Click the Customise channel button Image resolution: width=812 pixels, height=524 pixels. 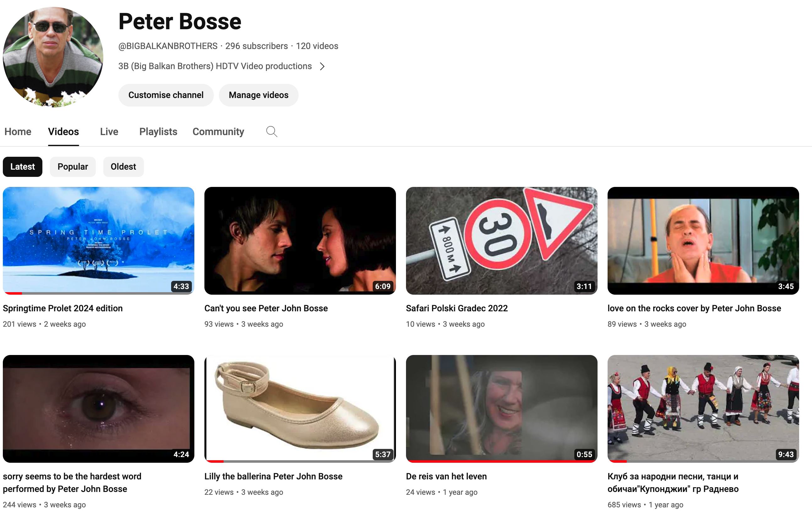(165, 95)
